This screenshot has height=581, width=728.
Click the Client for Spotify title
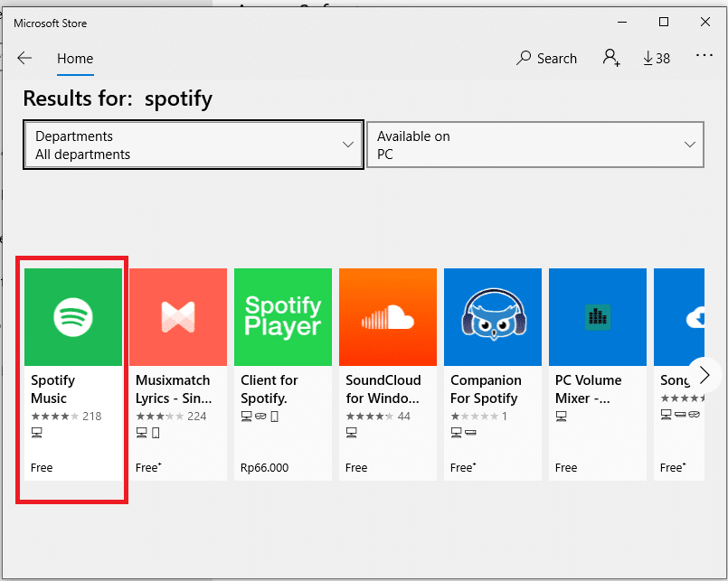(269, 389)
